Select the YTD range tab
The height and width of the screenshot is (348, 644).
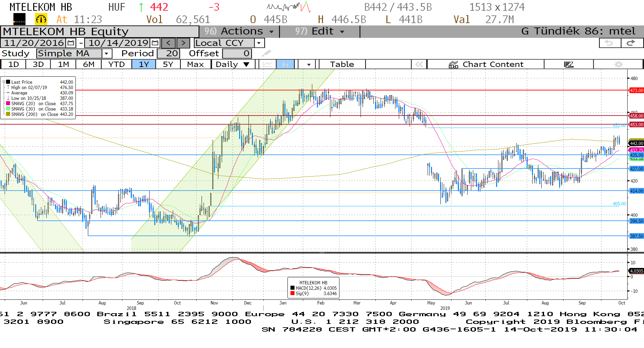[x=116, y=64]
